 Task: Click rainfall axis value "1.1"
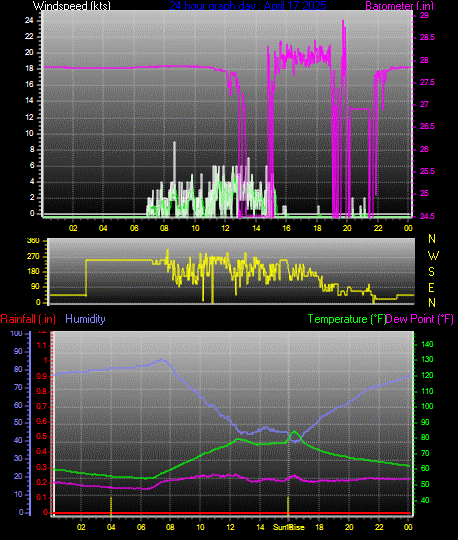coord(41,345)
